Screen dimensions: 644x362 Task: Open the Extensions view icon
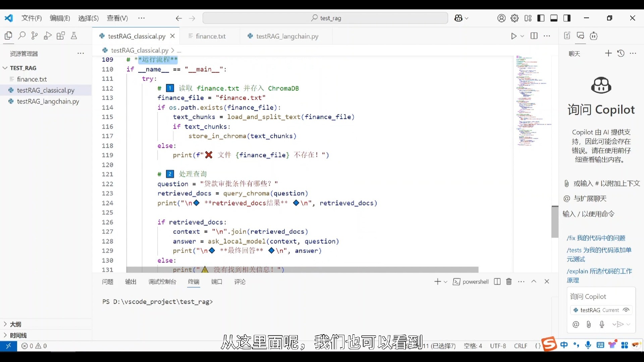click(61, 36)
